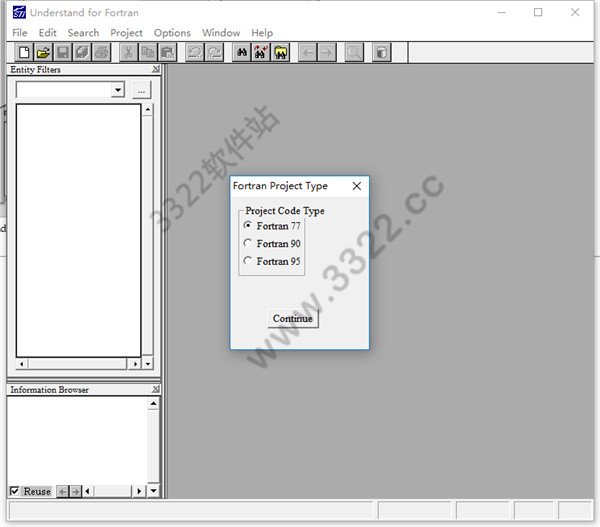
Task: Click Entity list scroll right arrow
Action: 135,364
